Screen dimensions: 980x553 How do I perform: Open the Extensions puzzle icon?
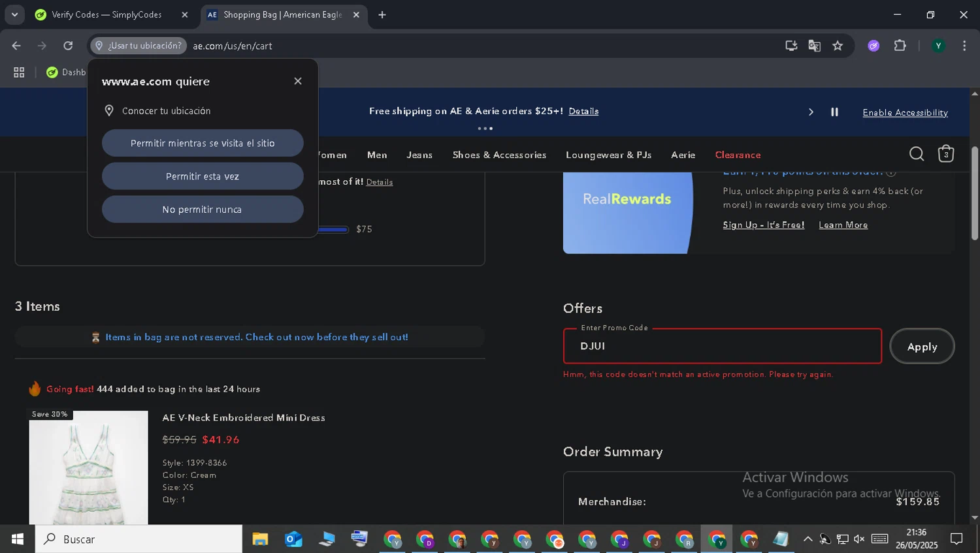click(x=900, y=46)
